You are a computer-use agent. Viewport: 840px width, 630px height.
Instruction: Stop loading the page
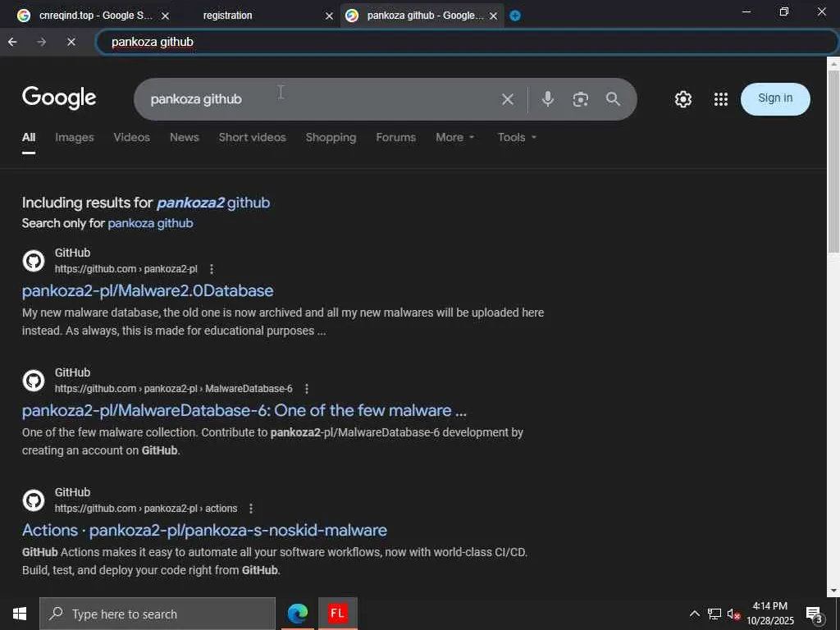(x=71, y=42)
